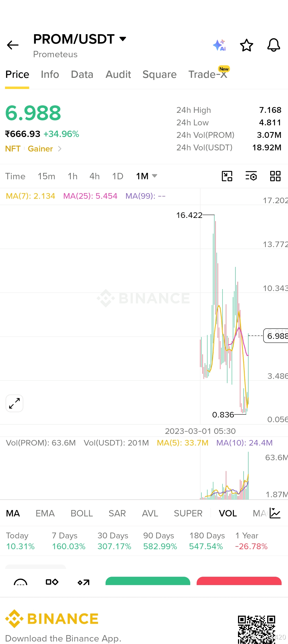The height and width of the screenshot is (644, 288).
Task: Tap the 180 Days 547.54% change
Action: 207,541
